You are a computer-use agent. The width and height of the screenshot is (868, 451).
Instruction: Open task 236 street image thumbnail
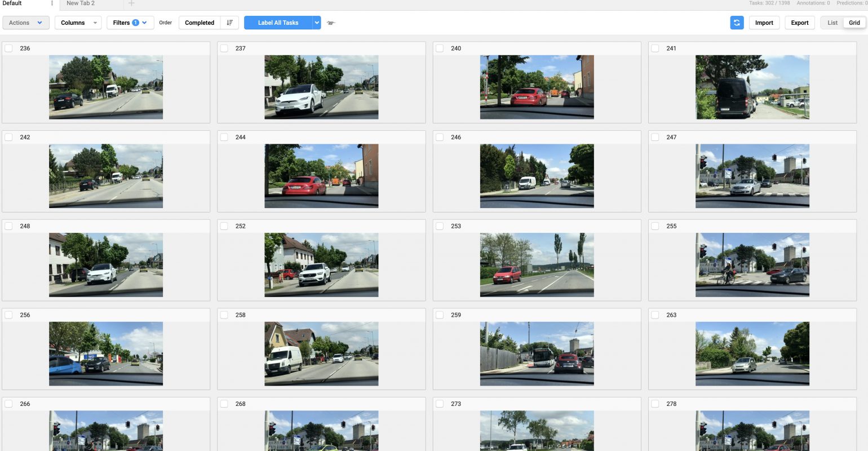[x=106, y=87]
